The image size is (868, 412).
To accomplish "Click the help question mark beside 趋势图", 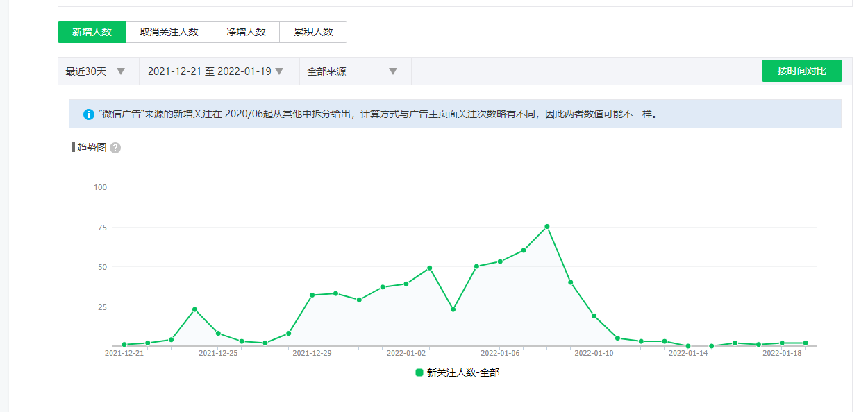I will [115, 148].
